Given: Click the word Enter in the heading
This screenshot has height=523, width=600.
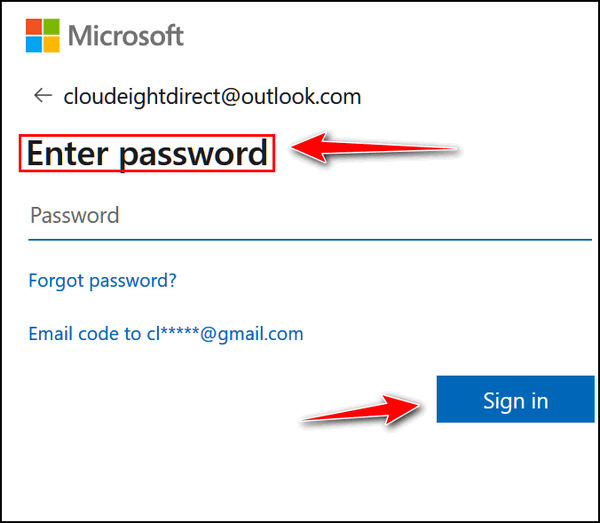Looking at the screenshot, I should pos(67,153).
